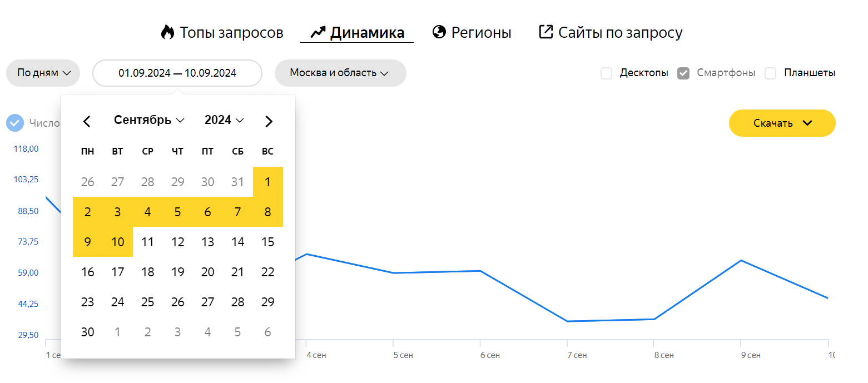Go to next month in calendar
The height and width of the screenshot is (383, 868).
(269, 121)
